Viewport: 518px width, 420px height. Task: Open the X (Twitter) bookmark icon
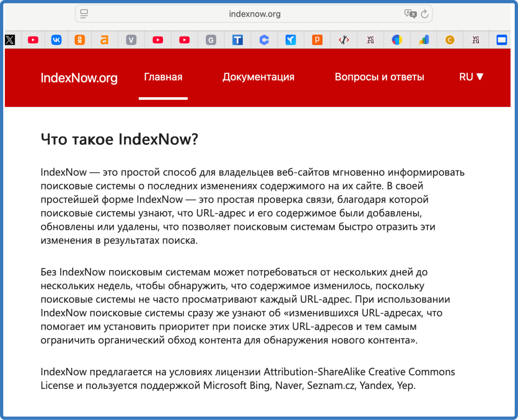coord(10,40)
